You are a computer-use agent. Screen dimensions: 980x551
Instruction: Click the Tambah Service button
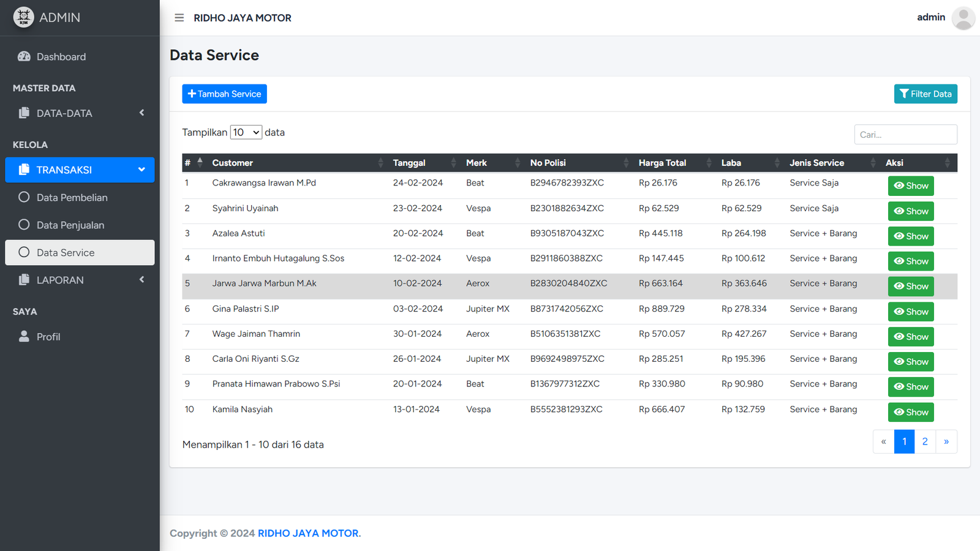point(224,94)
